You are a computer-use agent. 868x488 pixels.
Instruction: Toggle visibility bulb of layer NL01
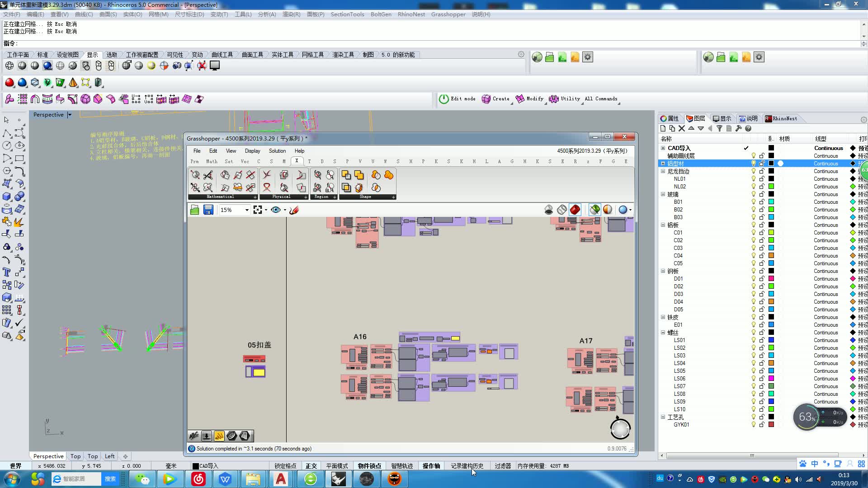click(x=754, y=179)
